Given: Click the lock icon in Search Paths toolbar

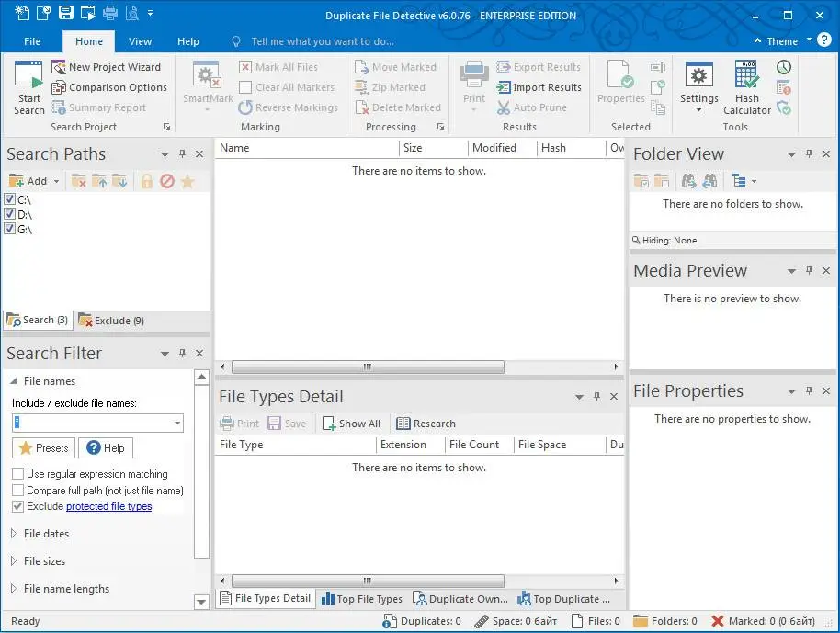Looking at the screenshot, I should pyautogui.click(x=147, y=181).
